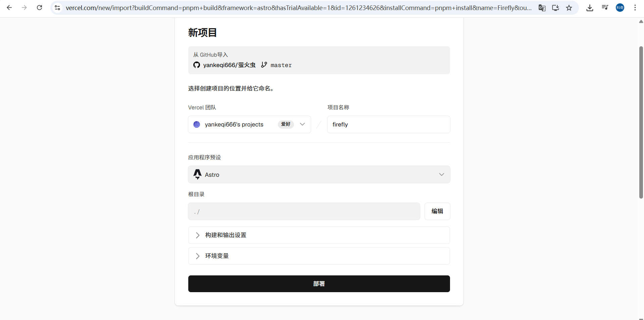
Task: Bookmark this page with the star icon
Action: point(569,8)
